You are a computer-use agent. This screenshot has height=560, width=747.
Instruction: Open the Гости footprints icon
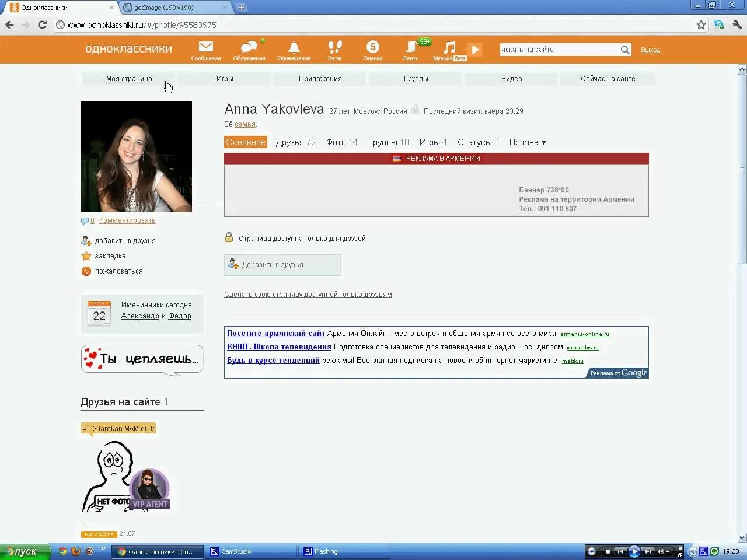pyautogui.click(x=334, y=47)
